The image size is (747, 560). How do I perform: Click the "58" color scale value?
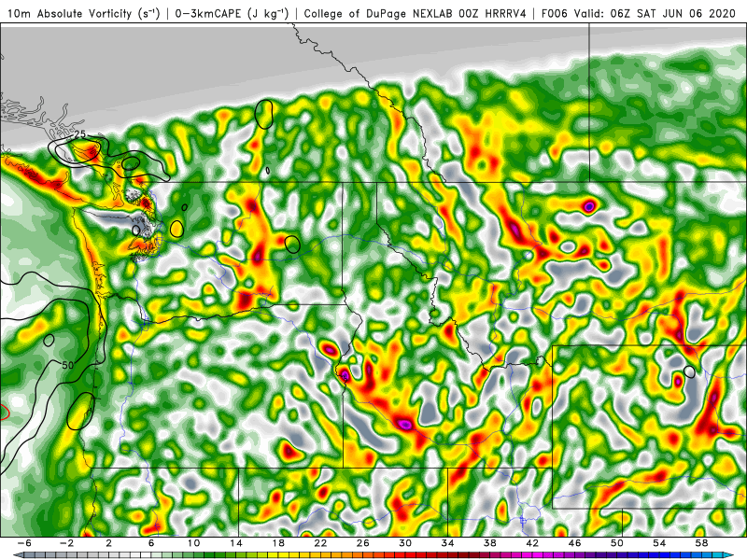point(701,543)
